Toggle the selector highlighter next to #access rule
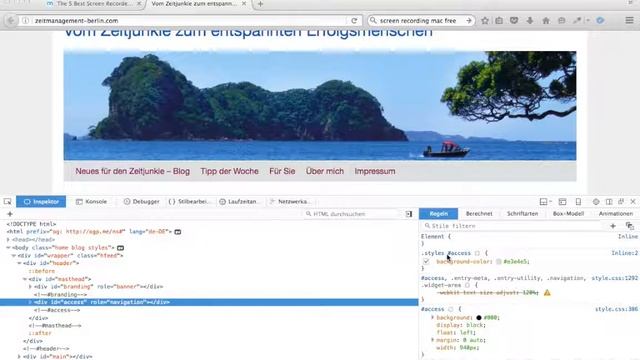The height and width of the screenshot is (360, 640). point(451,309)
